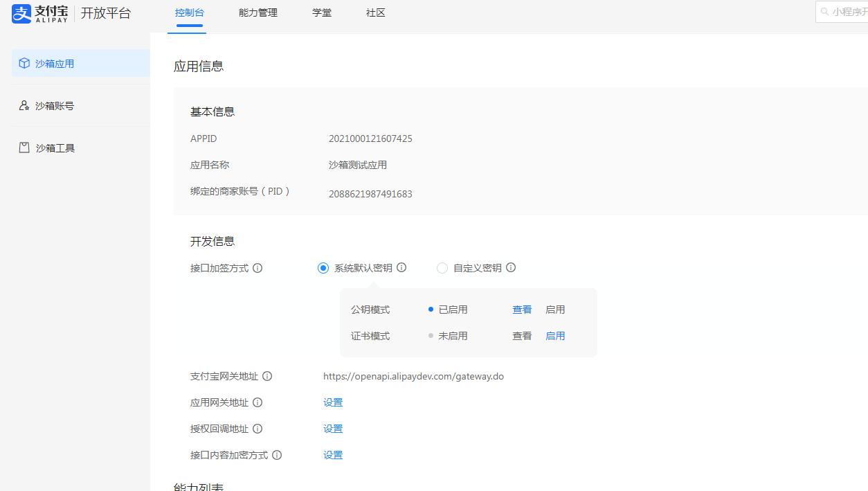Select the 自定义密钥 radio button
The image size is (868, 491).
442,268
